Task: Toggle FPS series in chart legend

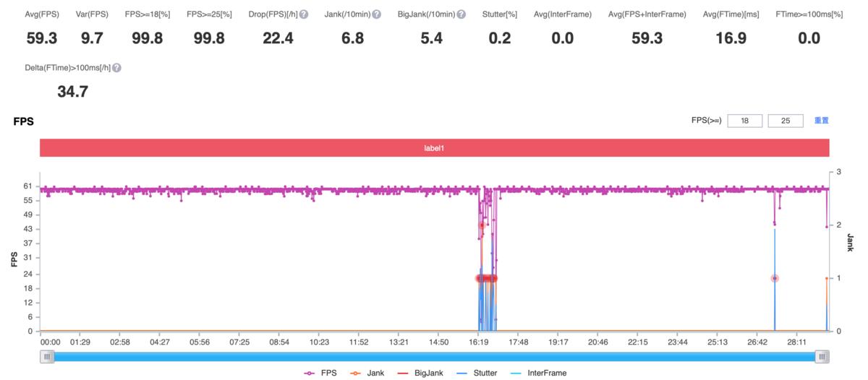Action: [x=320, y=373]
